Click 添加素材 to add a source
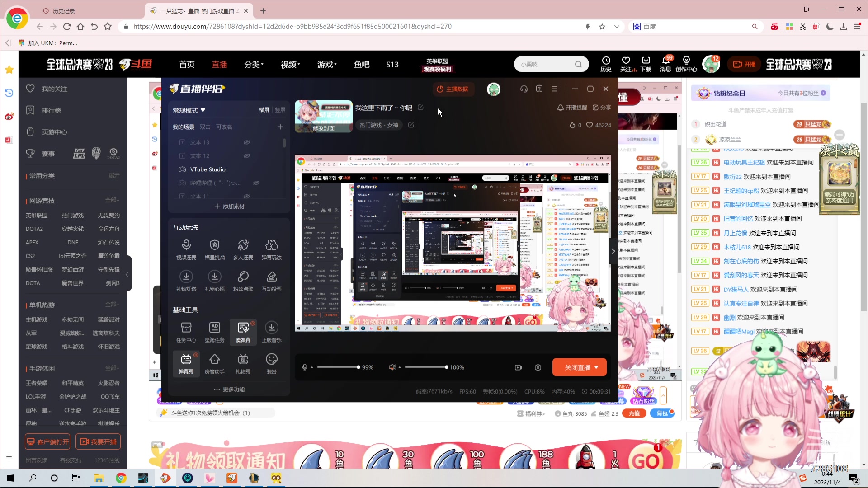This screenshot has width=868, height=488. [x=229, y=206]
